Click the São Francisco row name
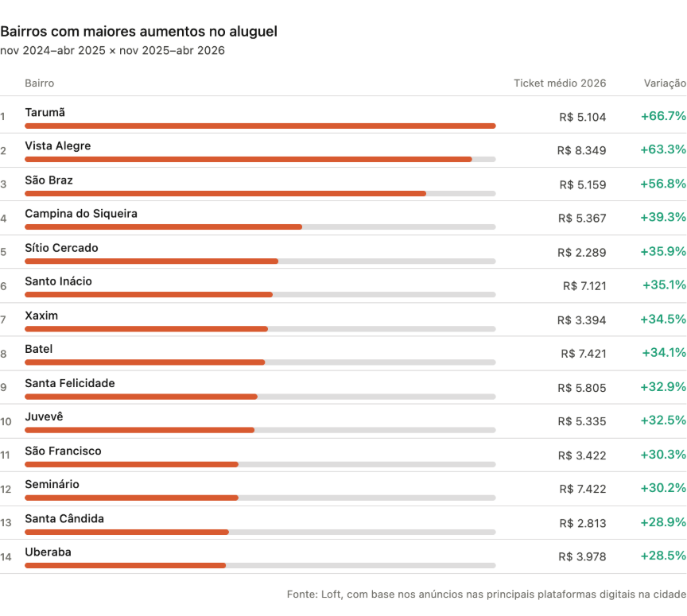The image size is (687, 616). [x=64, y=451]
